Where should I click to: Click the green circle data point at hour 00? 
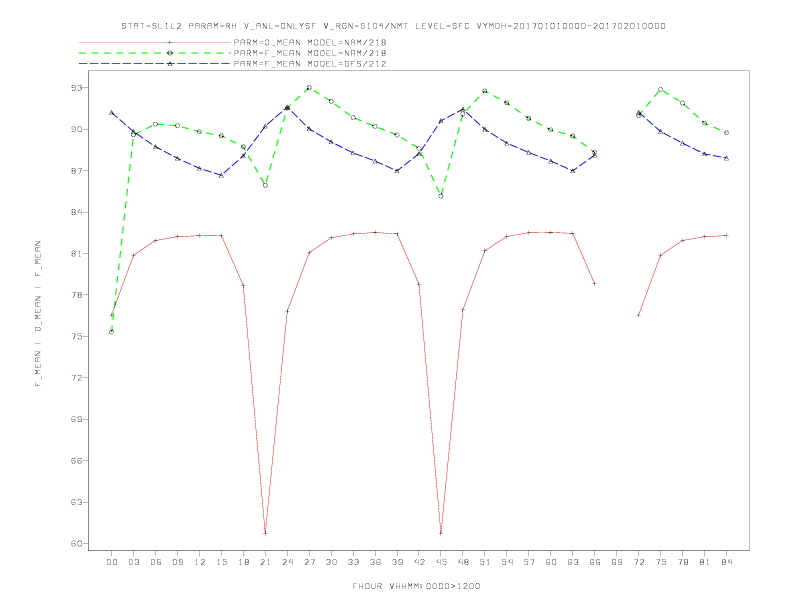[112, 332]
